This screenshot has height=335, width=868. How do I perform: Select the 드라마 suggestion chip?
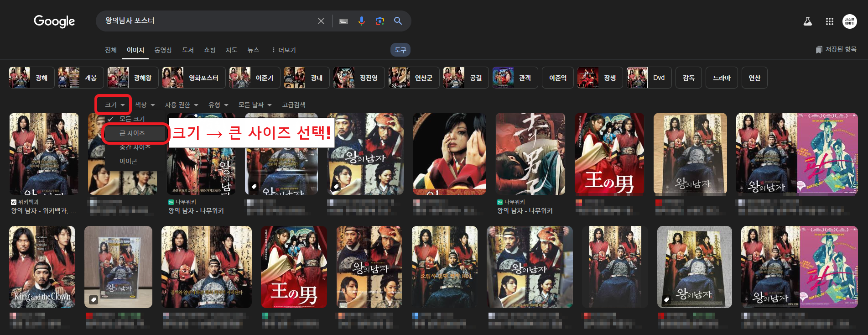coord(722,78)
